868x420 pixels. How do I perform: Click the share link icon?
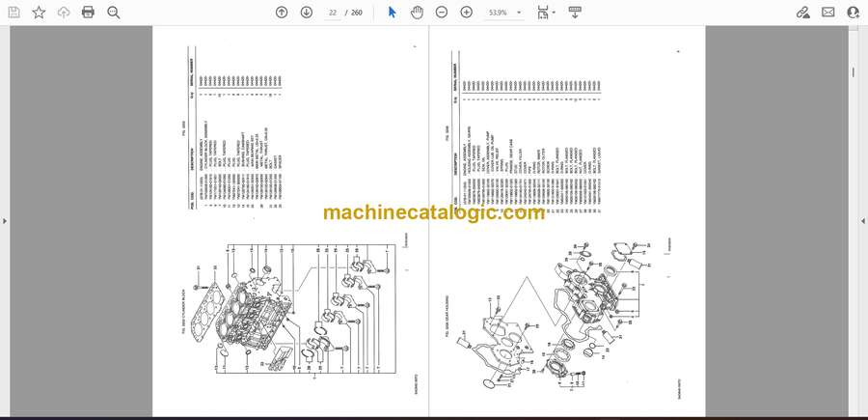pos(803,13)
